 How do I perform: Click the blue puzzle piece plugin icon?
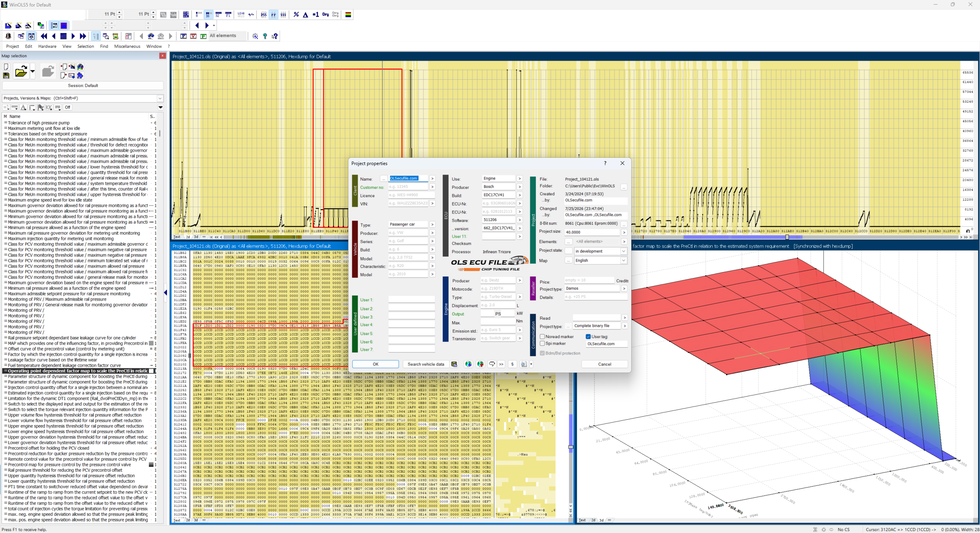click(80, 75)
